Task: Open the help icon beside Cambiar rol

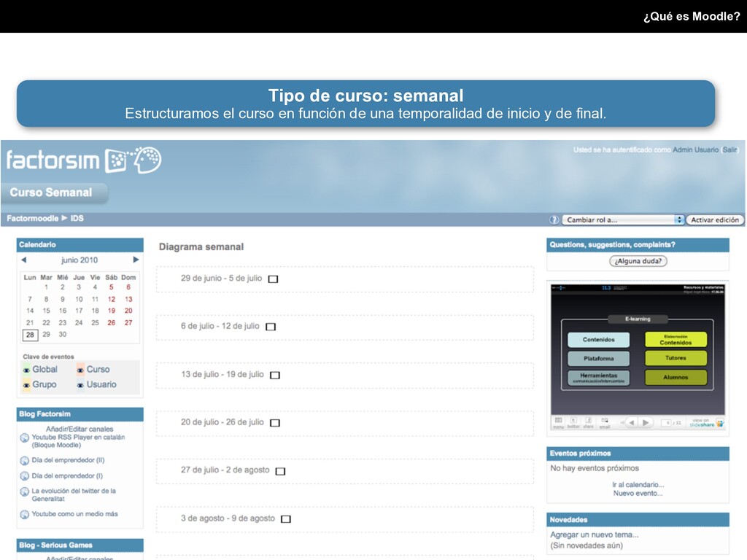Action: point(554,219)
